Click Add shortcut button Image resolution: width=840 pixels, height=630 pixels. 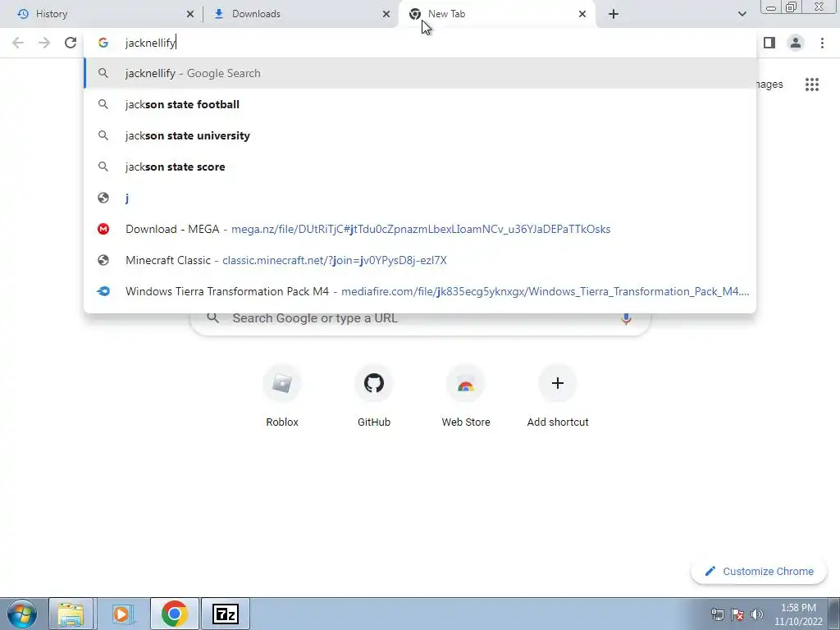coord(558,396)
